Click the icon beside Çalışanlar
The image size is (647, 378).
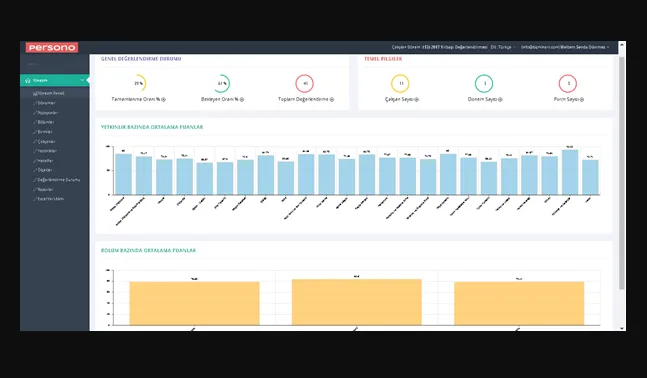click(35, 142)
